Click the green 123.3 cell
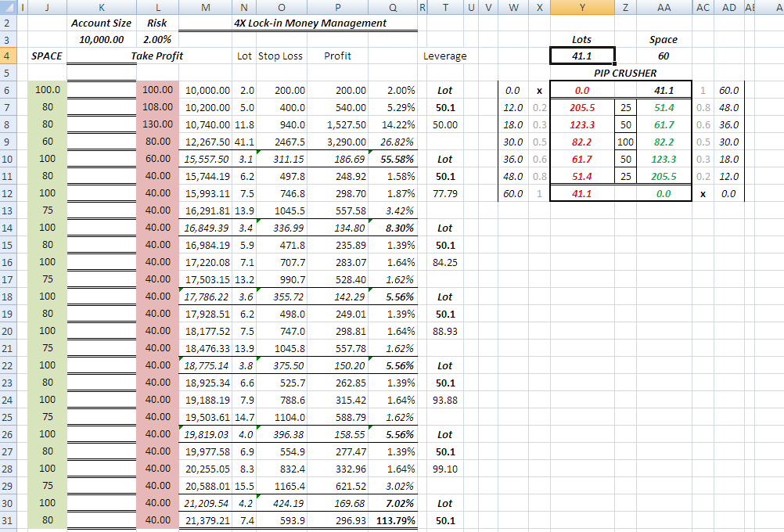Screen dimensions: 784x532 click(x=664, y=159)
